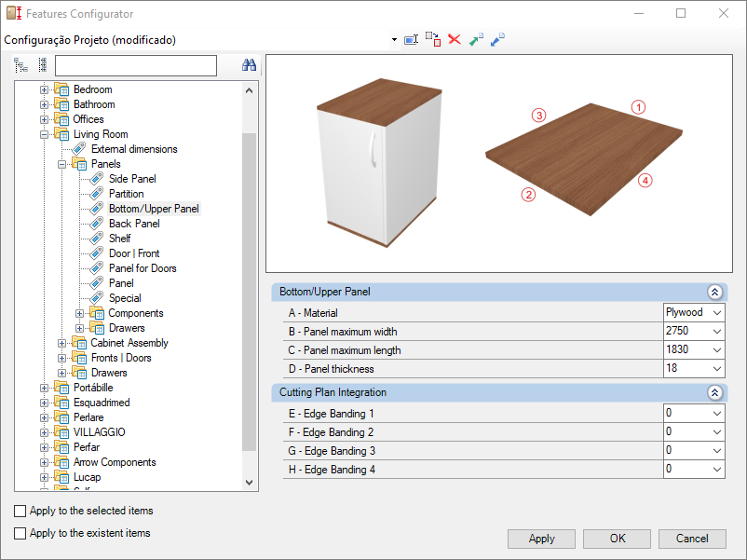Image resolution: width=747 pixels, height=560 pixels.
Task: Click the OK button
Action: pyautogui.click(x=617, y=539)
